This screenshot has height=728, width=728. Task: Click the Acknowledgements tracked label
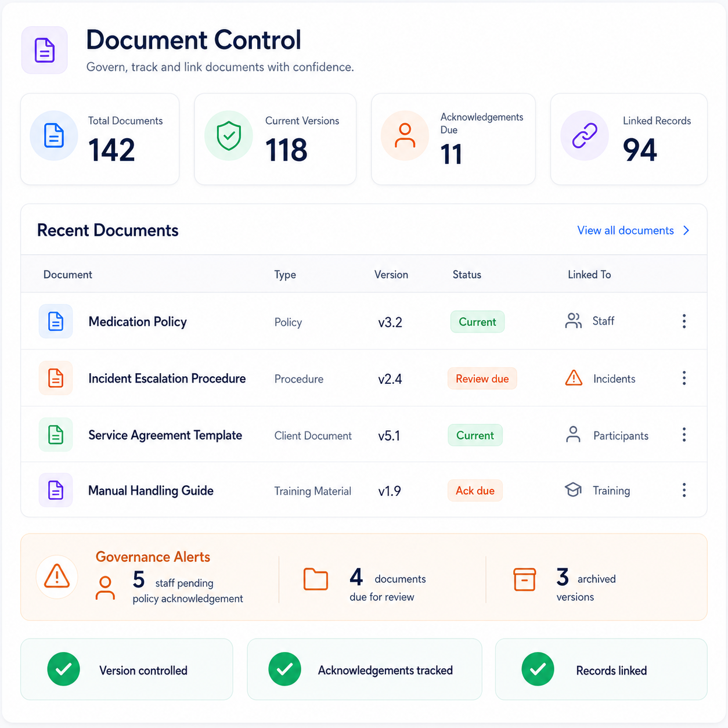[x=385, y=671]
